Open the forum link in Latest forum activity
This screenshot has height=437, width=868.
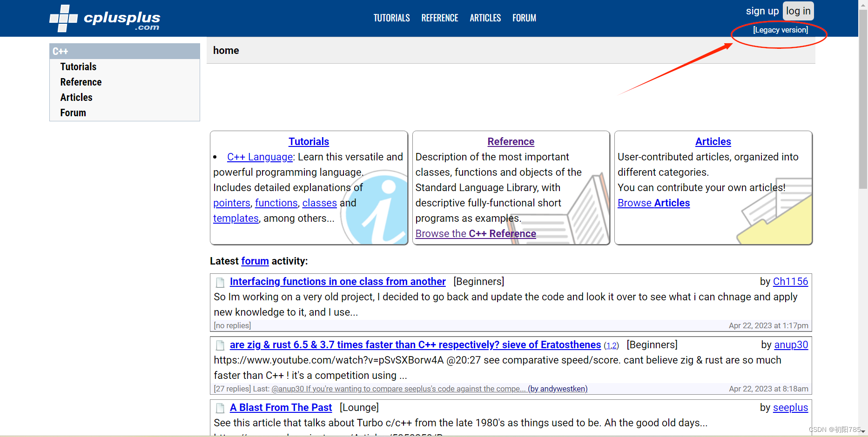[255, 261]
